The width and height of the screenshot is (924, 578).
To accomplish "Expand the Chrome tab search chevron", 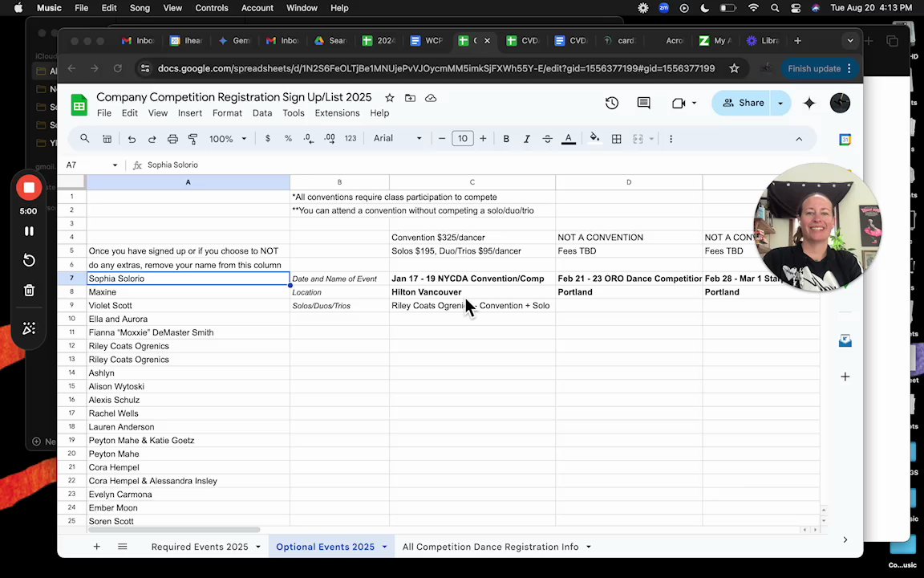I will coord(849,41).
